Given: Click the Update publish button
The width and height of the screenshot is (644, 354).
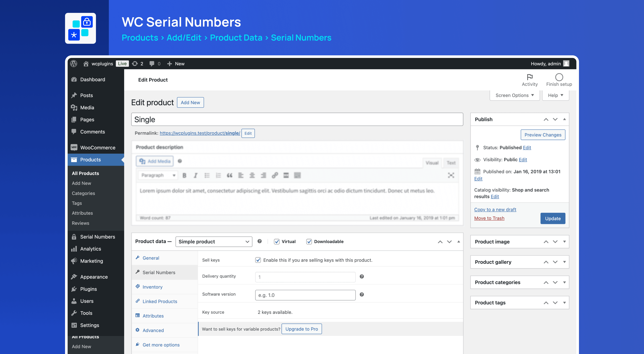Looking at the screenshot, I should pos(553,219).
